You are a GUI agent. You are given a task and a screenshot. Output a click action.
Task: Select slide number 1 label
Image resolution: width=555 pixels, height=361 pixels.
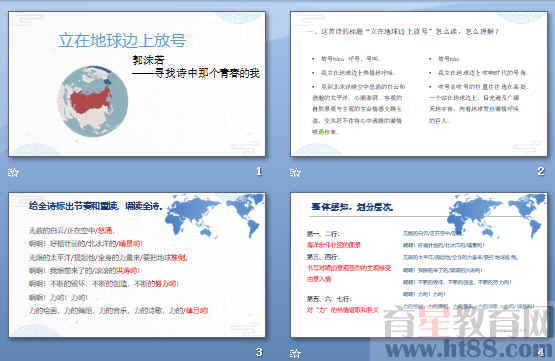259,172
